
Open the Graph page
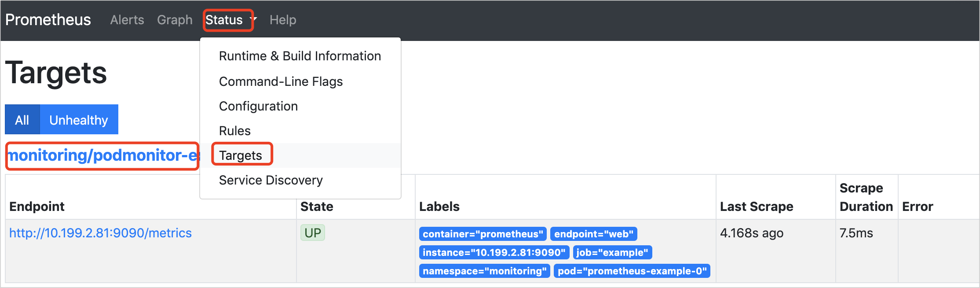pos(175,20)
